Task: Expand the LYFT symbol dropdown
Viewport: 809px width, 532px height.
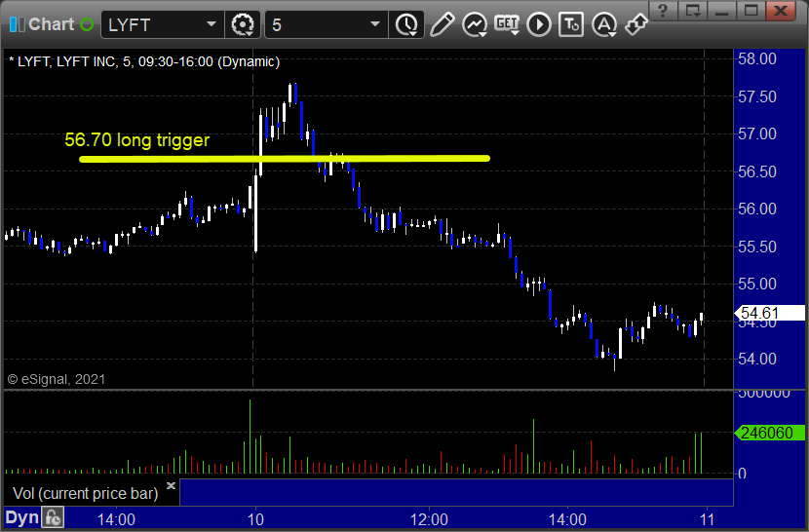Action: [x=211, y=24]
